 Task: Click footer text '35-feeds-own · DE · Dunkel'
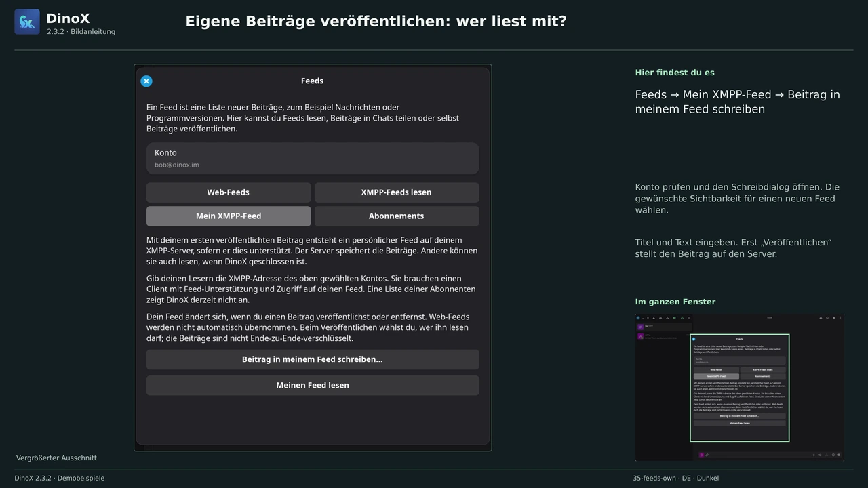coord(676,479)
